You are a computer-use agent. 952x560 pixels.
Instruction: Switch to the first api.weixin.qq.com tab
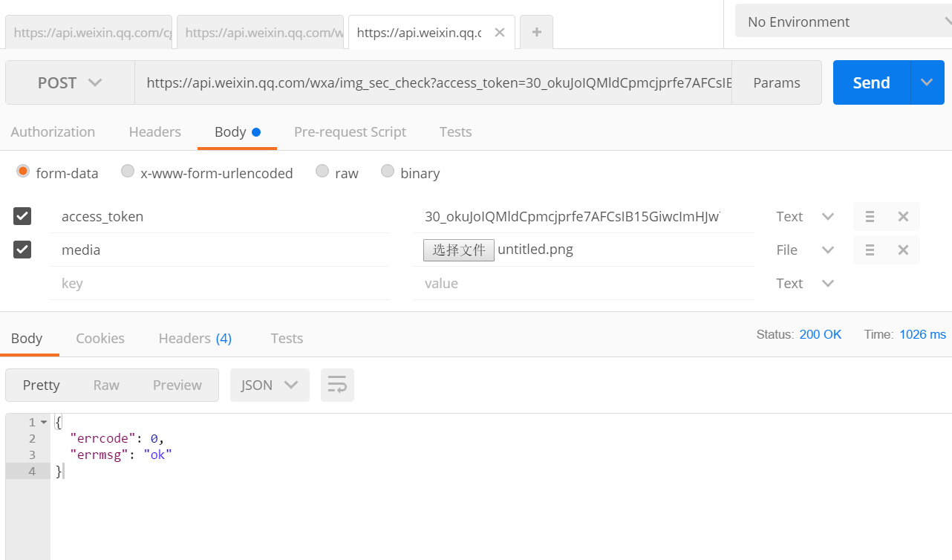pos(89,32)
